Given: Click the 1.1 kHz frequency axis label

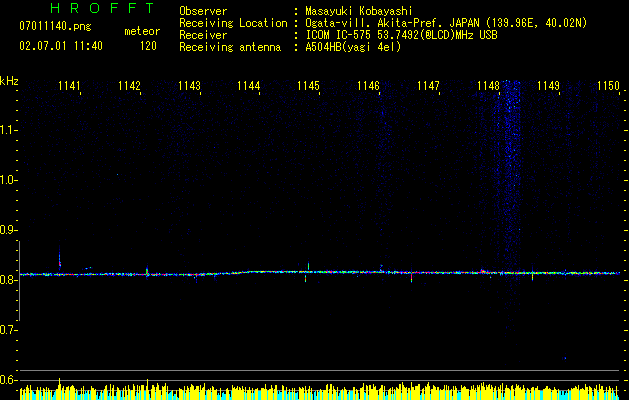Looking at the screenshot, I should (8, 130).
